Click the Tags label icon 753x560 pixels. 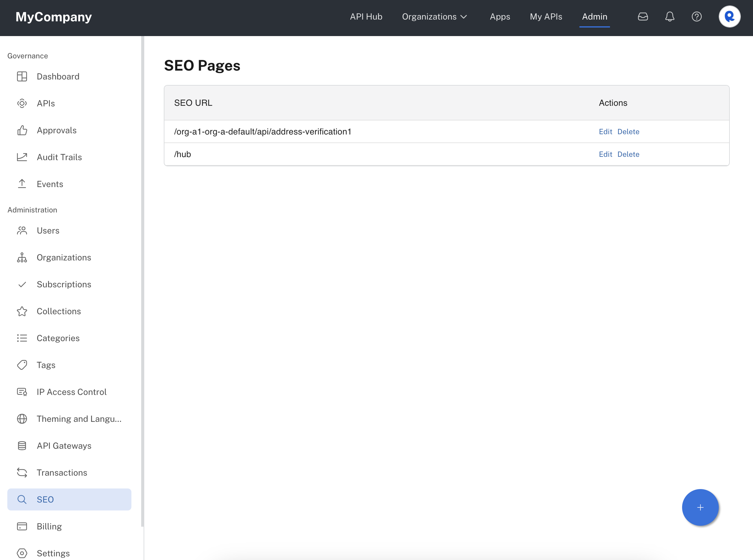22,365
